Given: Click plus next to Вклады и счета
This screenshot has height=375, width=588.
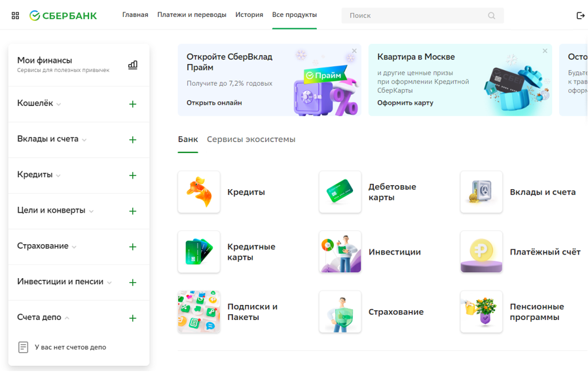Looking at the screenshot, I should [x=132, y=140].
